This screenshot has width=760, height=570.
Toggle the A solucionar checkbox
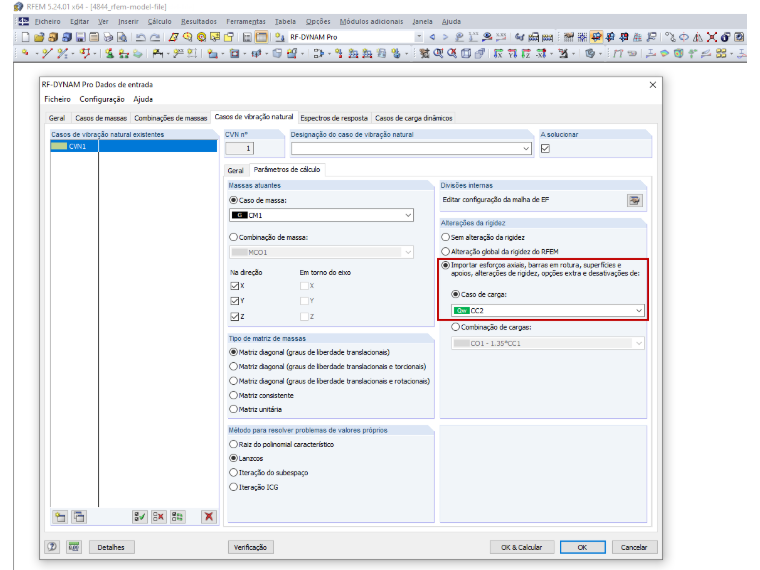tap(545, 148)
